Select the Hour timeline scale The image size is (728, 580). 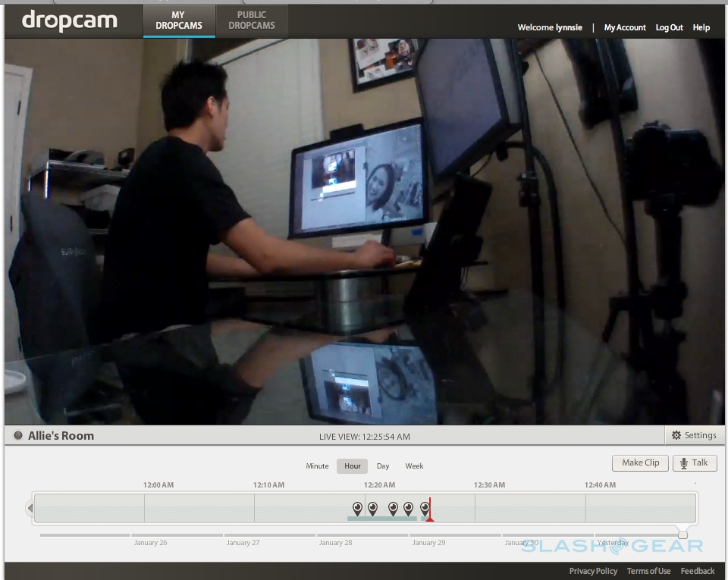pyautogui.click(x=353, y=466)
